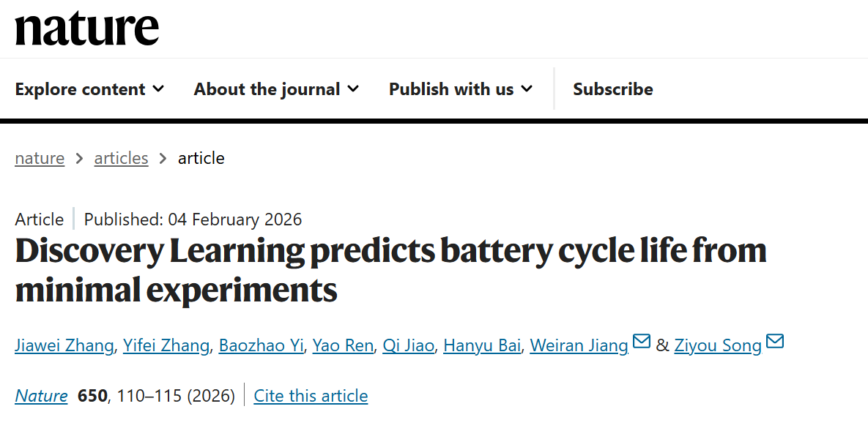Viewport: 868px width, 439px height.
Task: Open the About the journal menu
Action: point(267,89)
